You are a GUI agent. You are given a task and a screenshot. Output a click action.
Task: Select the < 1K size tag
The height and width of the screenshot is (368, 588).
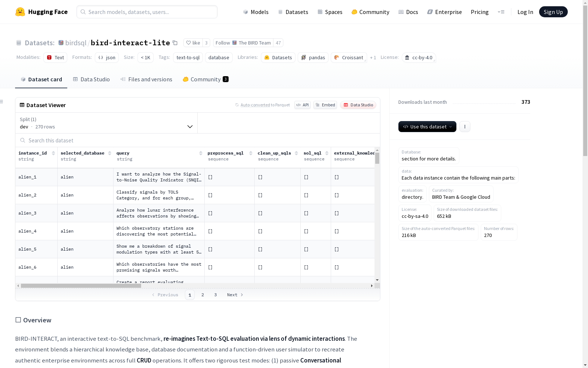tap(146, 57)
